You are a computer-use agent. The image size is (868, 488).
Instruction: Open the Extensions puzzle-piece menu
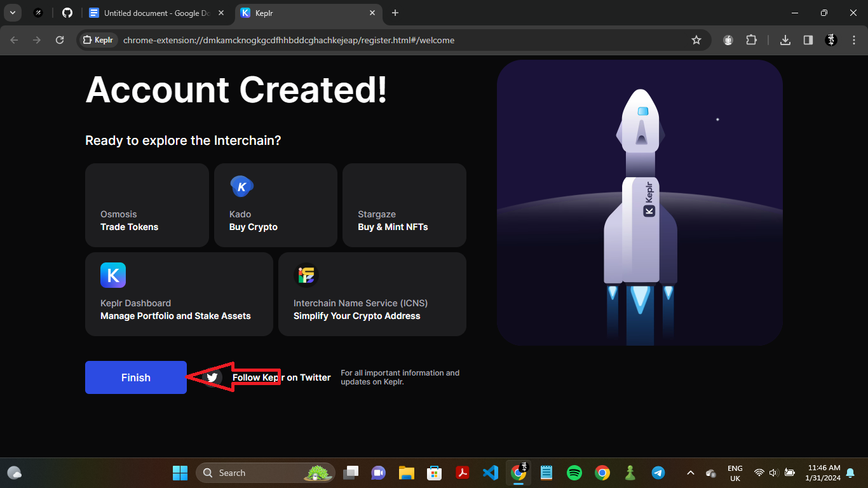coord(751,40)
